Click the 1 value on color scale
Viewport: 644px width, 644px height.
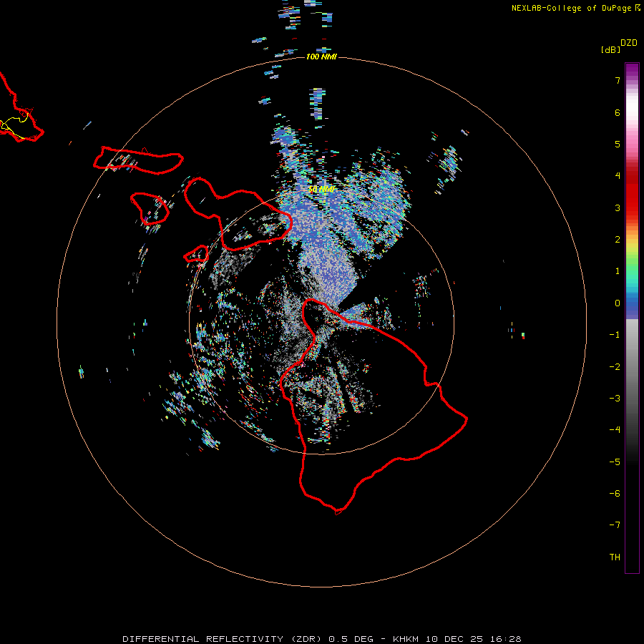[618, 271]
